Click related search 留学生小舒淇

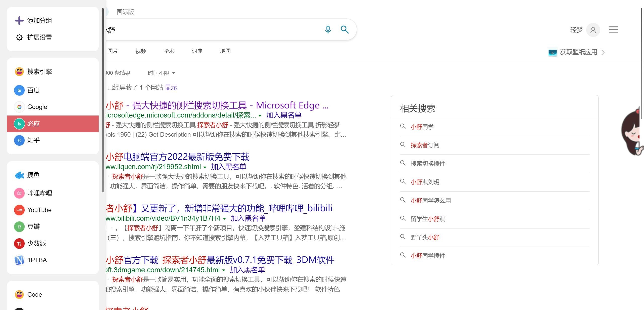pyautogui.click(x=428, y=219)
